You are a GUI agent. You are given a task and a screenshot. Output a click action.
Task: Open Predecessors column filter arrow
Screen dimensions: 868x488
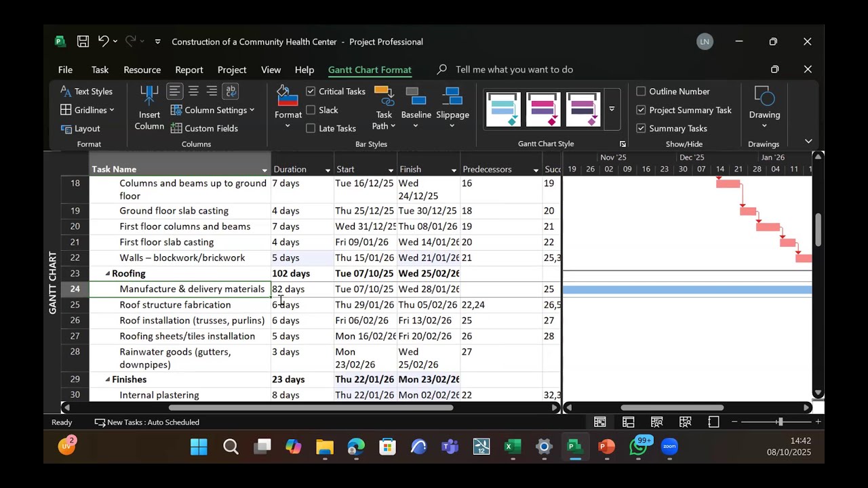pos(536,169)
